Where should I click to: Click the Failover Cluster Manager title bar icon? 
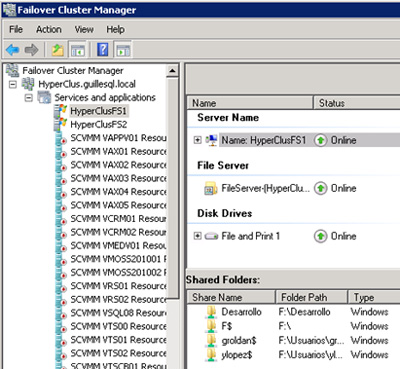[9, 10]
